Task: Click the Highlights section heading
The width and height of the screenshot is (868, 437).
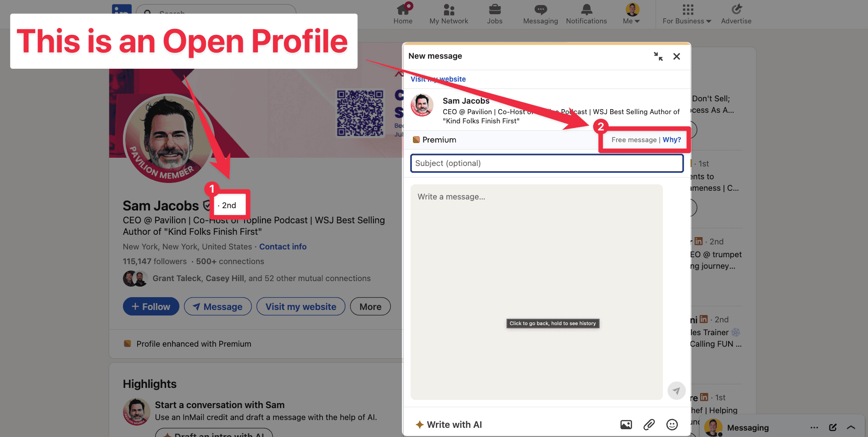Action: coord(150,384)
